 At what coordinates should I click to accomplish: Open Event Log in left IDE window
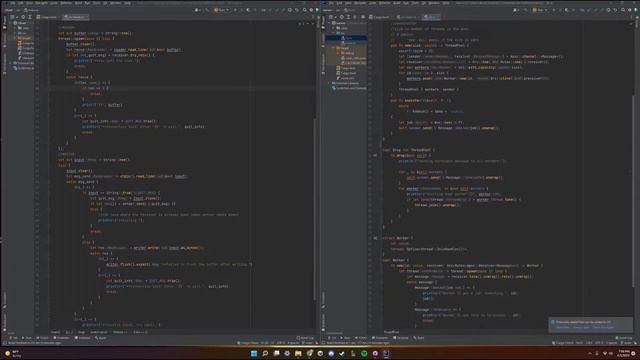coord(305,338)
